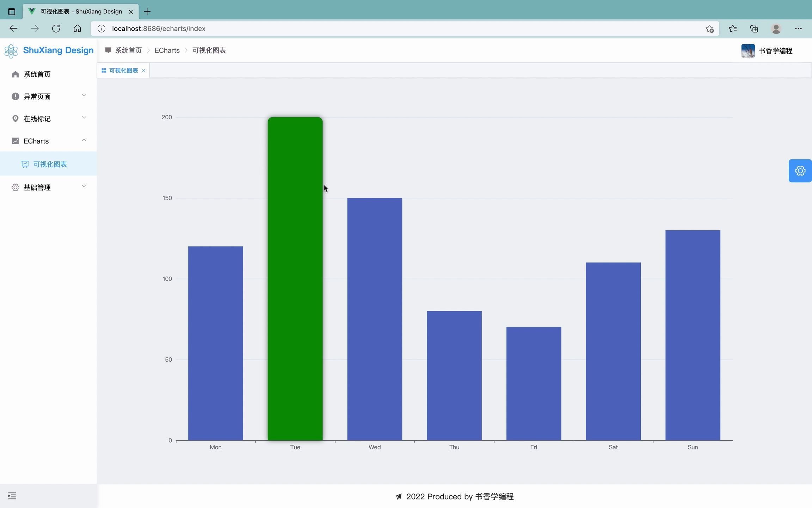Click the chart icon beside ECharts
Screen dimensions: 812x508
[x=15, y=141]
